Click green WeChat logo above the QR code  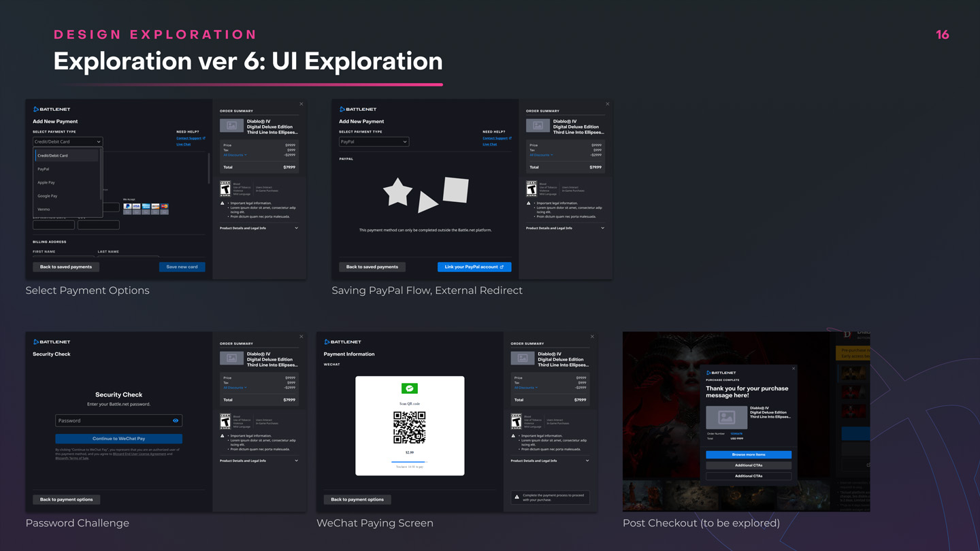410,388
